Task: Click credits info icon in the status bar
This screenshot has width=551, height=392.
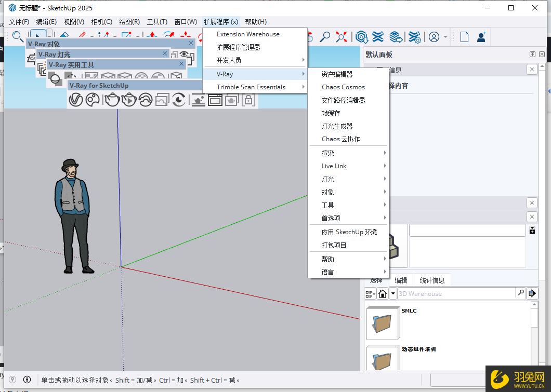Action: (27, 380)
